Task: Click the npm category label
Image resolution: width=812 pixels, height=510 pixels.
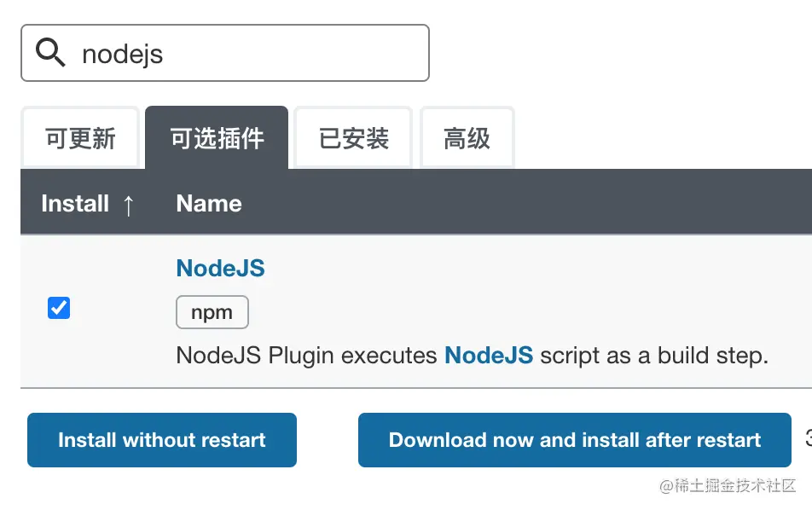Action: pyautogui.click(x=212, y=312)
